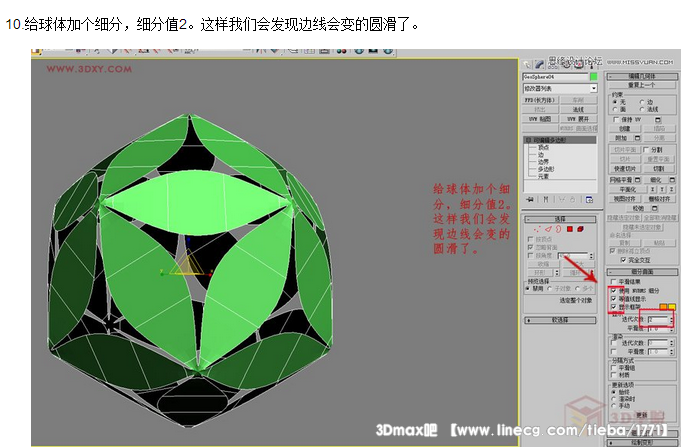The image size is (697, 447).
Task: Toggle the 分割 checkbox
Action: 646,150
